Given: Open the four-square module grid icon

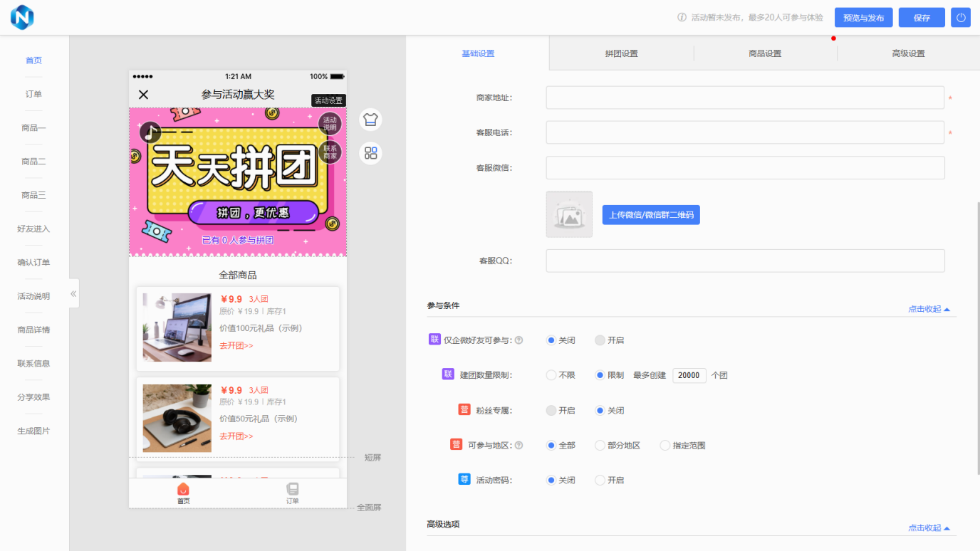Looking at the screenshot, I should tap(370, 153).
